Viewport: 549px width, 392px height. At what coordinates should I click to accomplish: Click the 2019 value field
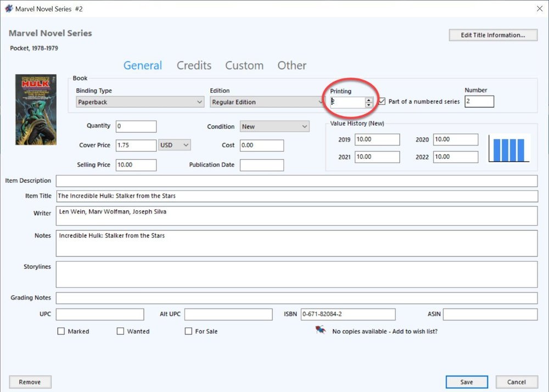(x=377, y=139)
